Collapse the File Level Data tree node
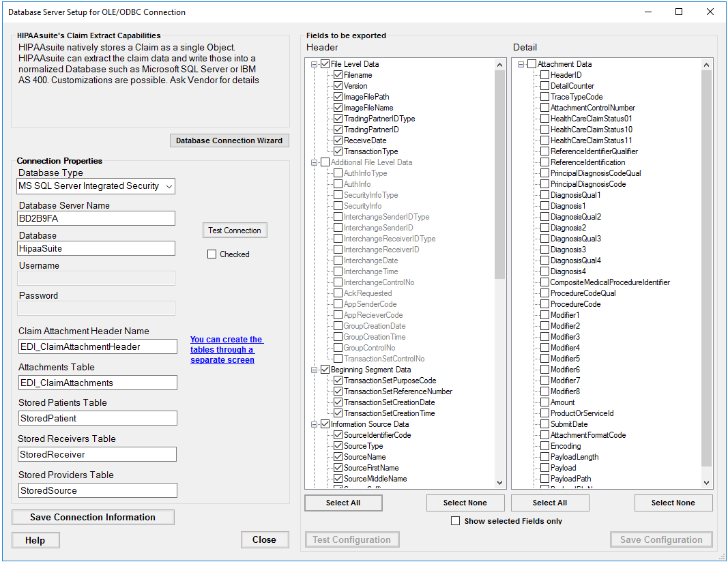The height and width of the screenshot is (564, 728). pos(315,63)
